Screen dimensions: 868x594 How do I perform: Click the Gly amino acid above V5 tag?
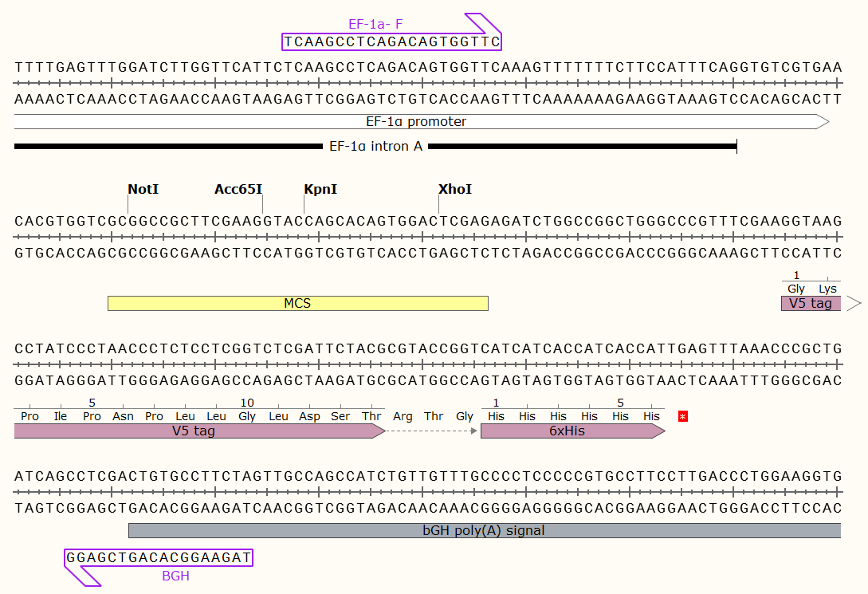click(x=796, y=289)
